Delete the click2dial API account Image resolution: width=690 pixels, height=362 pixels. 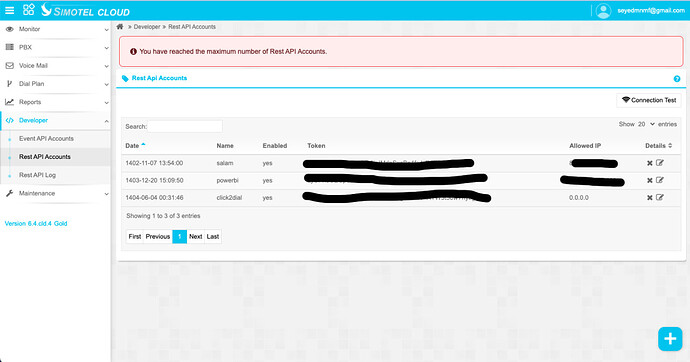pyautogui.click(x=650, y=198)
